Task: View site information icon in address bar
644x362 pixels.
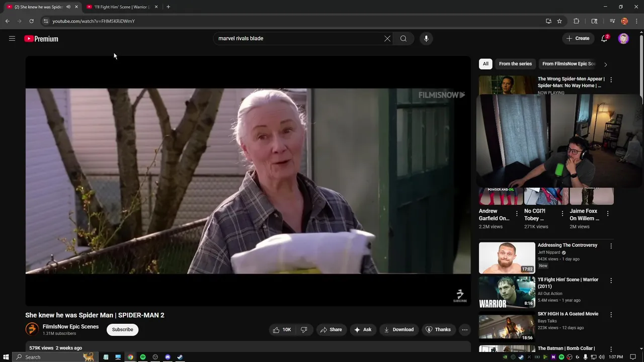Action: click(45, 21)
